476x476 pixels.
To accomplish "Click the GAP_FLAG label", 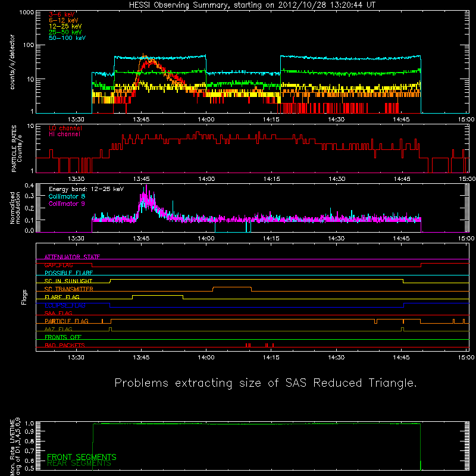I will (58, 265).
